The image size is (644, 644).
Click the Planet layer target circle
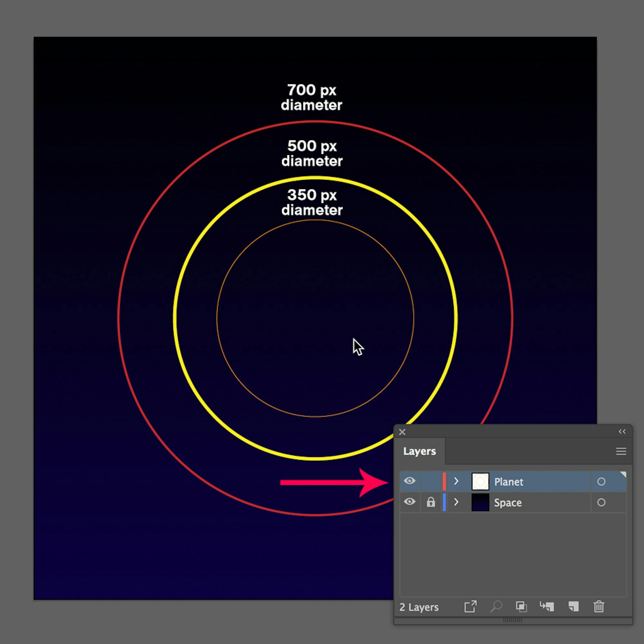coord(601,481)
